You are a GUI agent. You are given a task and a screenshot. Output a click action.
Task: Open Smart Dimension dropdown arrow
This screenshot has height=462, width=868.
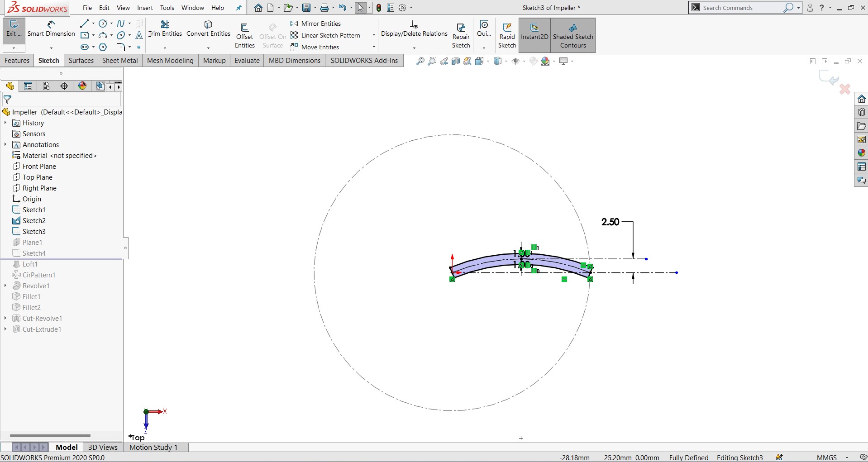point(51,48)
